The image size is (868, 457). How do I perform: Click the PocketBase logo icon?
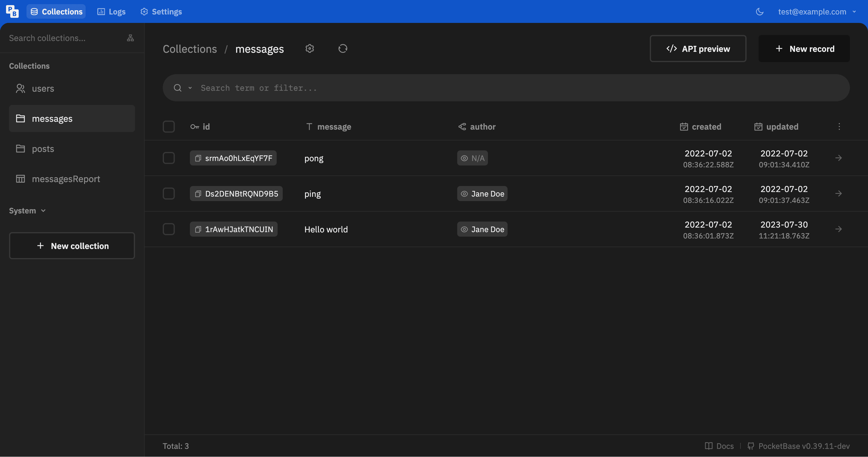pos(12,11)
